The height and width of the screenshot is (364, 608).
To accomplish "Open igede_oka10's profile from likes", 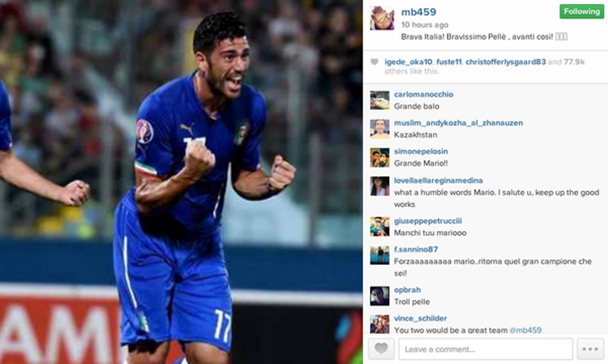I will point(408,62).
